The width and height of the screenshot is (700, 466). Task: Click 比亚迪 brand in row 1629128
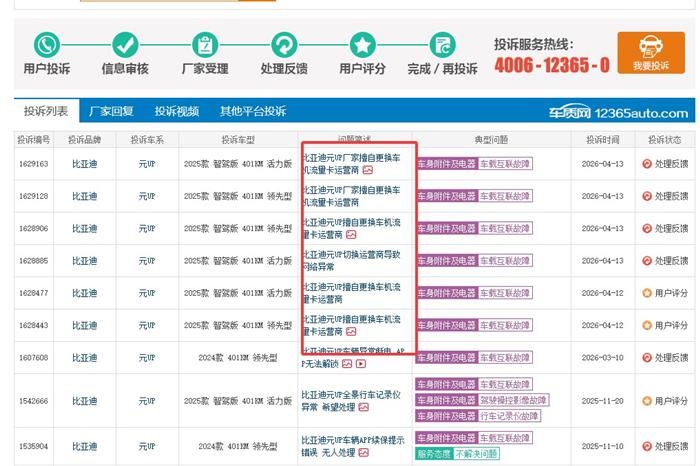pos(84,196)
